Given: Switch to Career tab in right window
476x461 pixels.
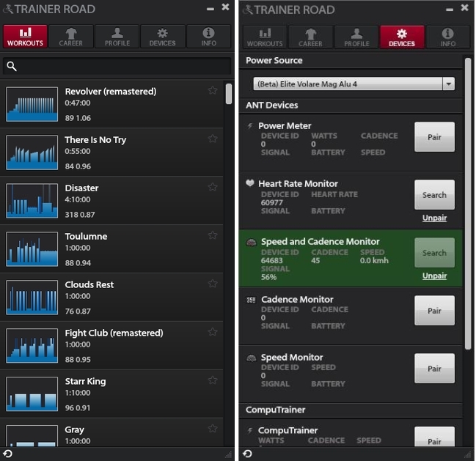Looking at the screenshot, I should [310, 37].
